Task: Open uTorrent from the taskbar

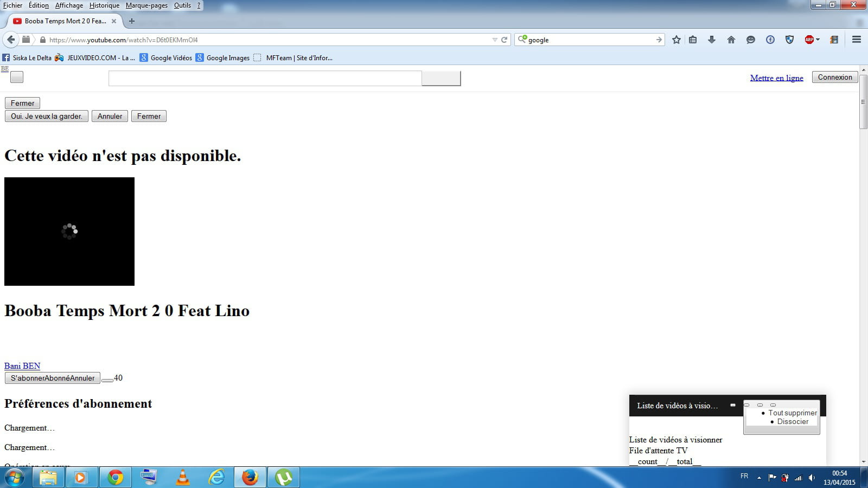Action: point(284,477)
